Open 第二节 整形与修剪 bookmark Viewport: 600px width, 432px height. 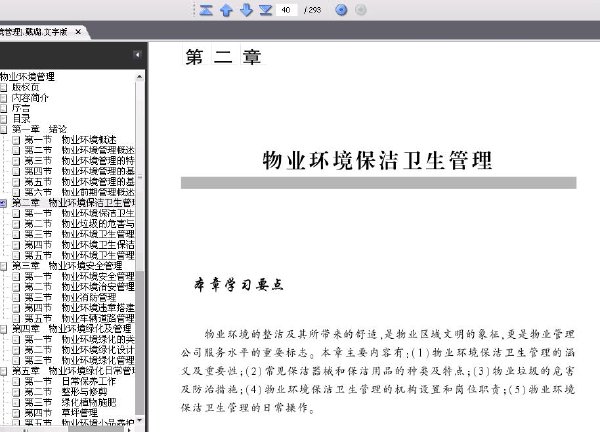tap(66, 392)
